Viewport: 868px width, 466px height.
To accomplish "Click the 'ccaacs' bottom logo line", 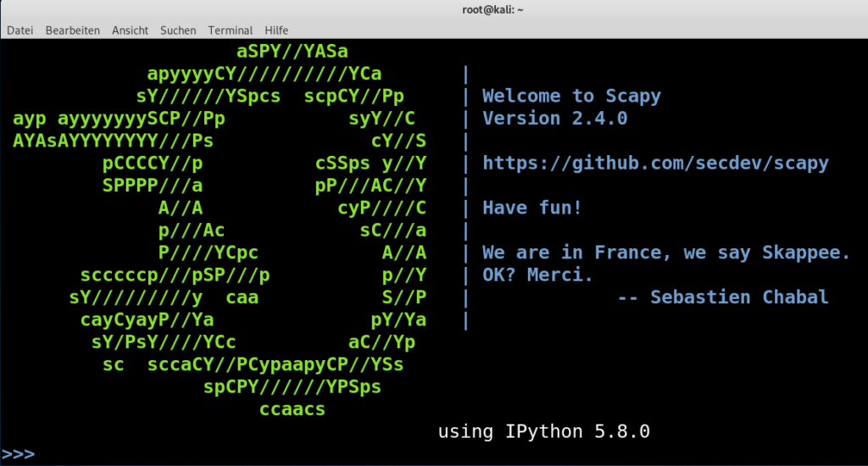I will [292, 409].
